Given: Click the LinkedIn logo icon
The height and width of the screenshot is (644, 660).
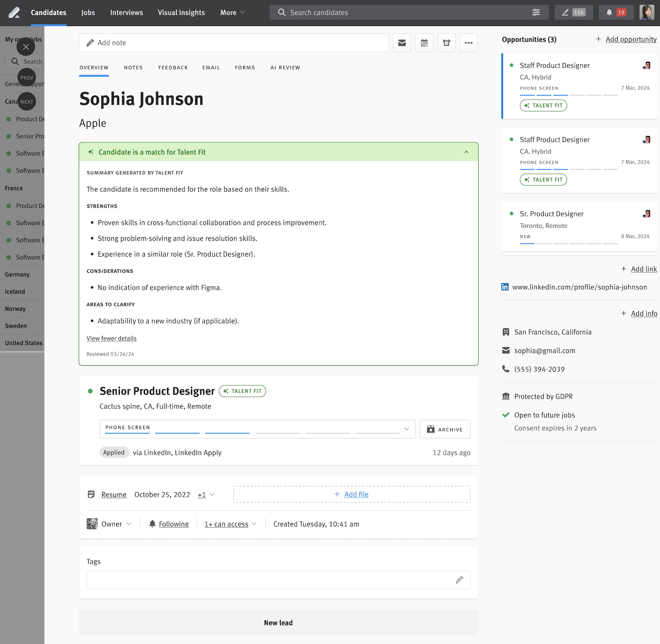Looking at the screenshot, I should [505, 287].
